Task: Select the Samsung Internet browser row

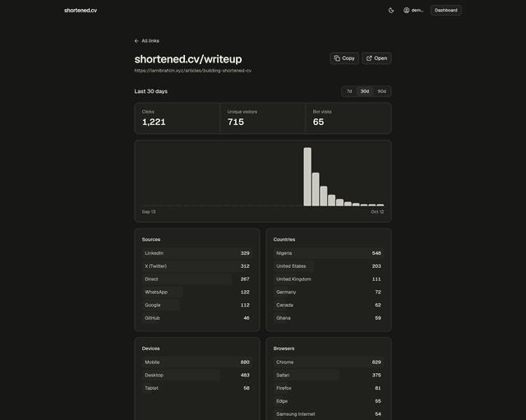Action: (x=329, y=414)
